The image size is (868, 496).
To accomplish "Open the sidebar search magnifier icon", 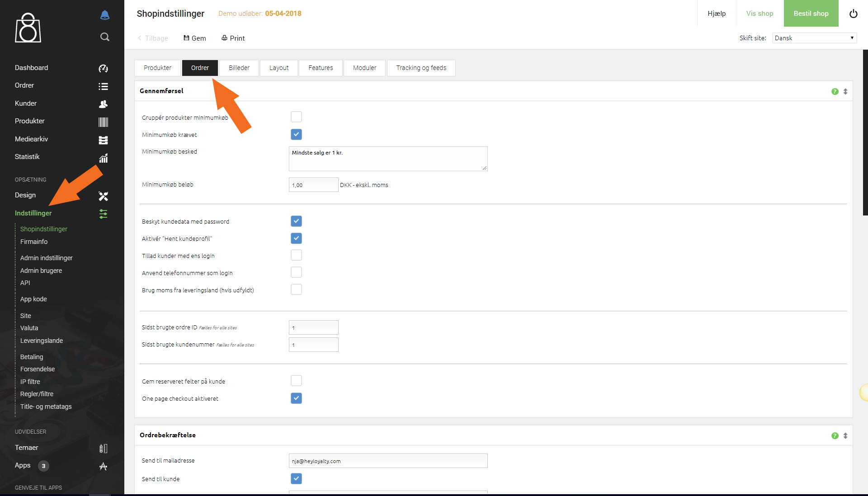I will [104, 37].
